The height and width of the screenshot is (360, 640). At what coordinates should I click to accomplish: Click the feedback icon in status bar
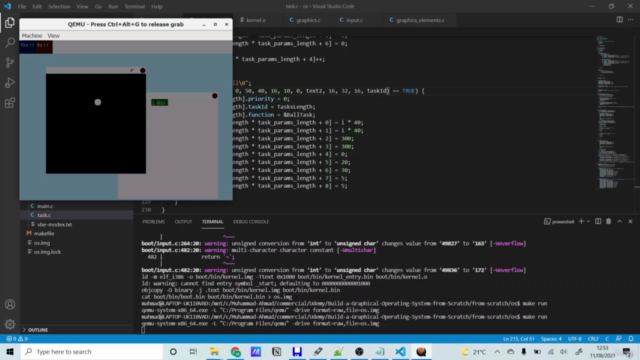point(619,339)
